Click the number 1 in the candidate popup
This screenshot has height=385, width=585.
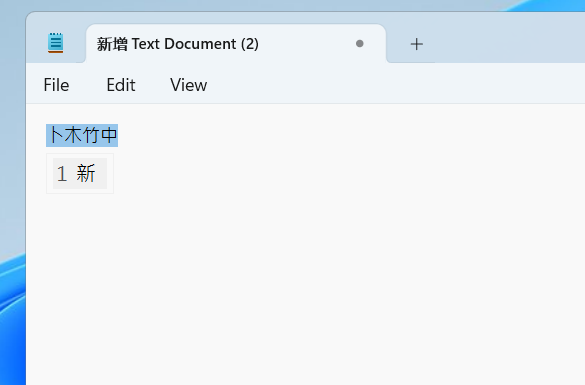[x=62, y=174]
